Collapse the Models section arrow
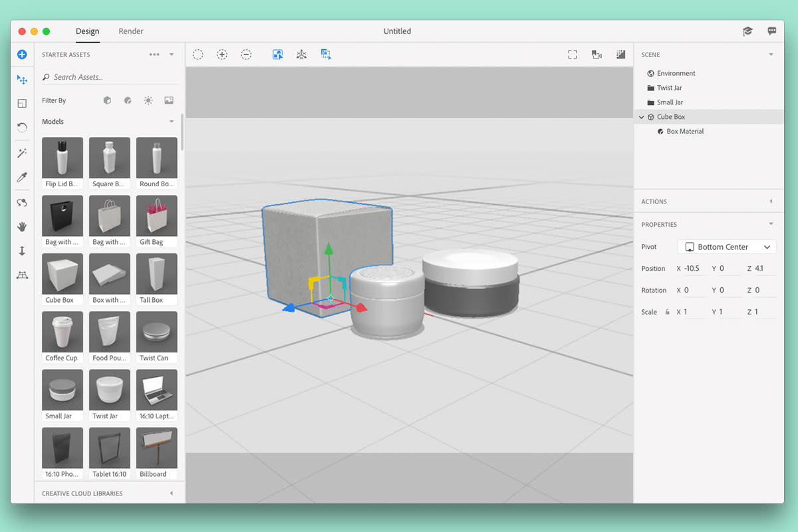This screenshot has height=532, width=798. (x=172, y=122)
